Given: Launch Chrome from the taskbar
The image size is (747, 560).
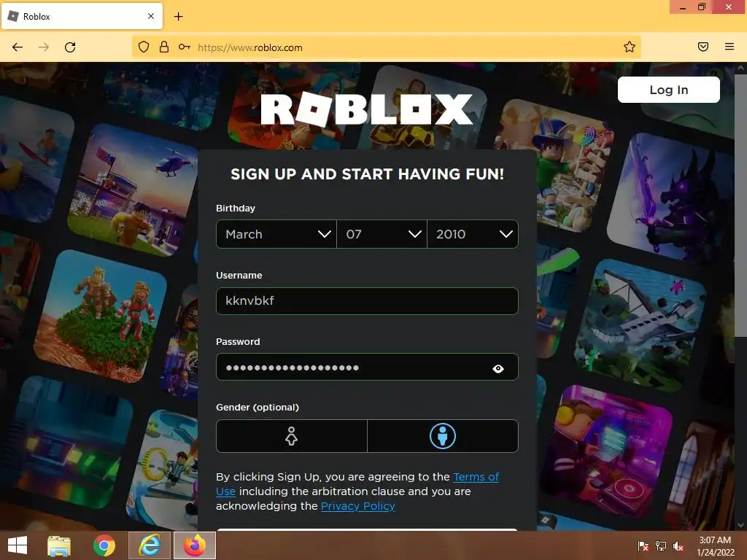Looking at the screenshot, I should pyautogui.click(x=104, y=545).
